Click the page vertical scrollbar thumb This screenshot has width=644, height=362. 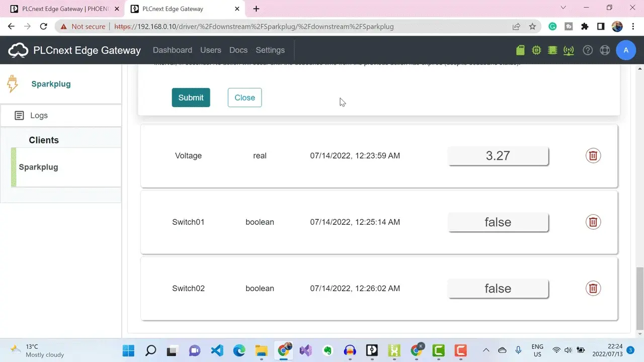coord(639,299)
